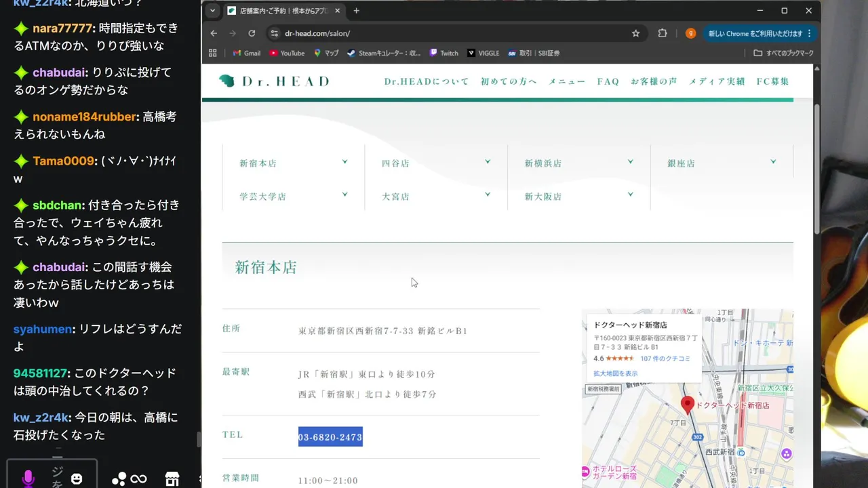
Task: Click the address bar URL dr-head.com/salon/
Action: click(x=317, y=33)
